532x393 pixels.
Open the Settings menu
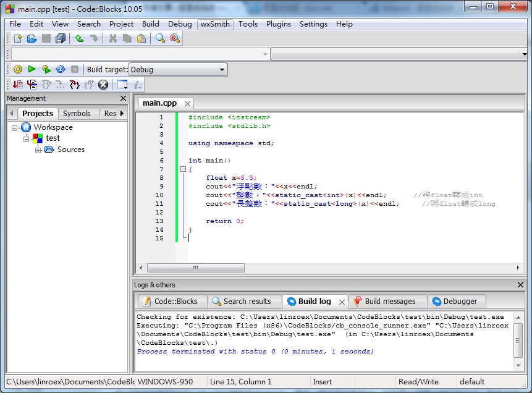313,24
